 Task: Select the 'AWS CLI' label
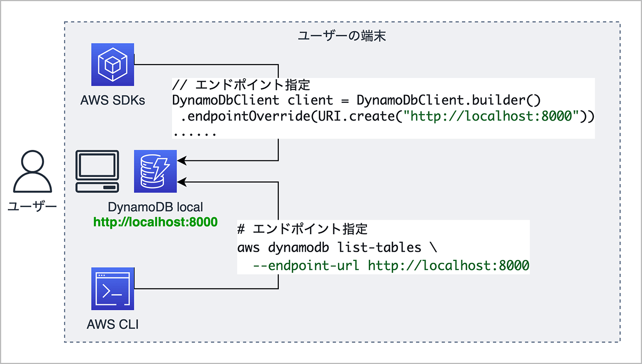[x=113, y=325]
